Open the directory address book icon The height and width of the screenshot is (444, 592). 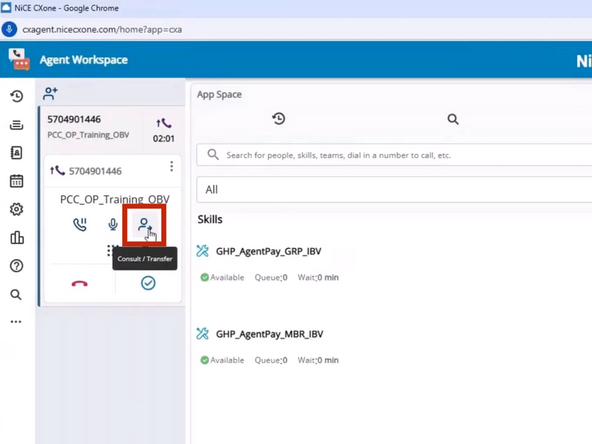point(16,153)
